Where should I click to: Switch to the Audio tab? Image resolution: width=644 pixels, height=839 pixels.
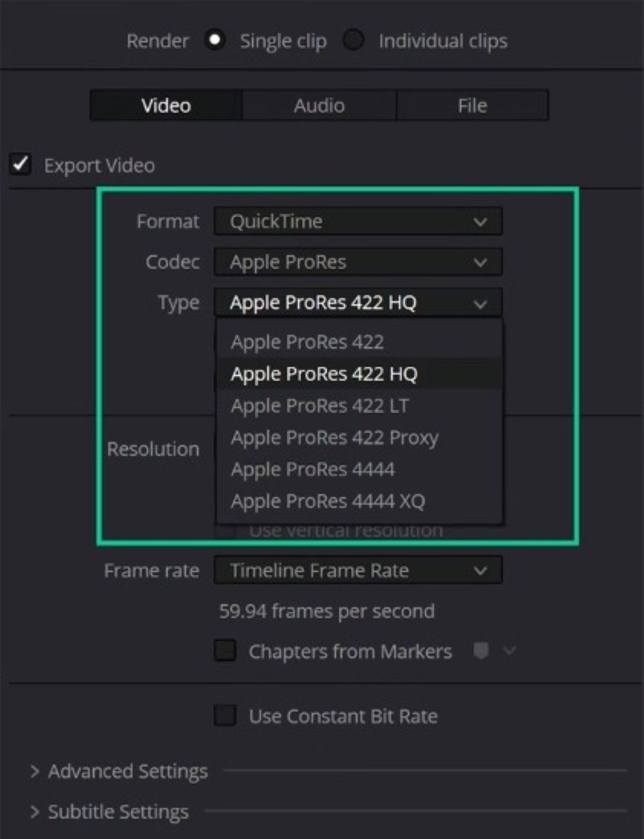[x=319, y=105]
